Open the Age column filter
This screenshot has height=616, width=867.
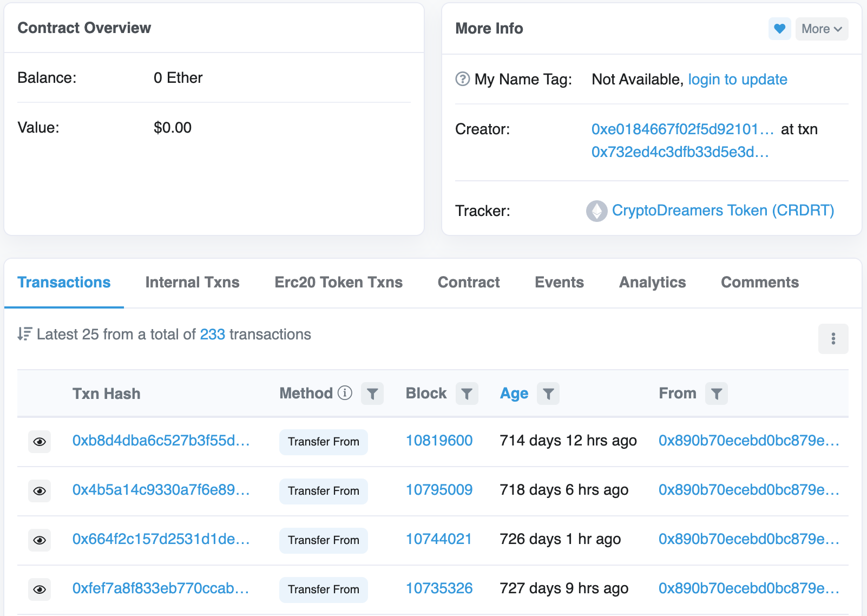point(548,394)
